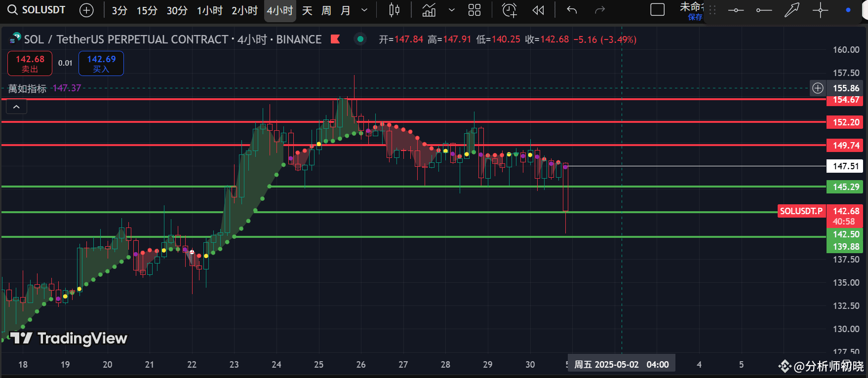Expand the timeframe dropdown arrow
Image resolution: width=868 pixels, height=378 pixels.
coord(364,10)
